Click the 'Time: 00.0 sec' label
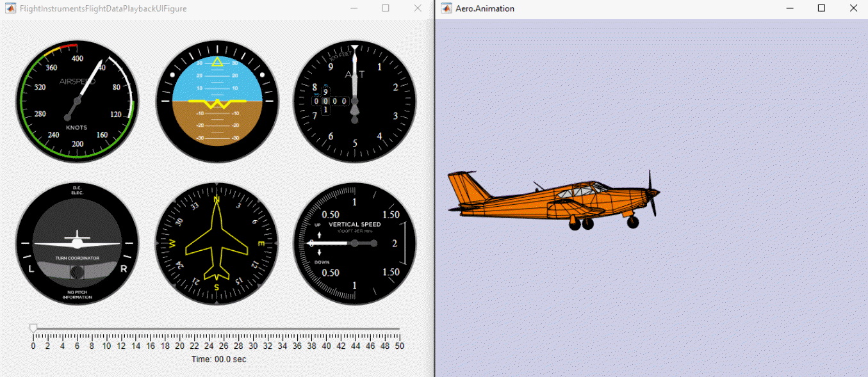The image size is (868, 377). [218, 359]
